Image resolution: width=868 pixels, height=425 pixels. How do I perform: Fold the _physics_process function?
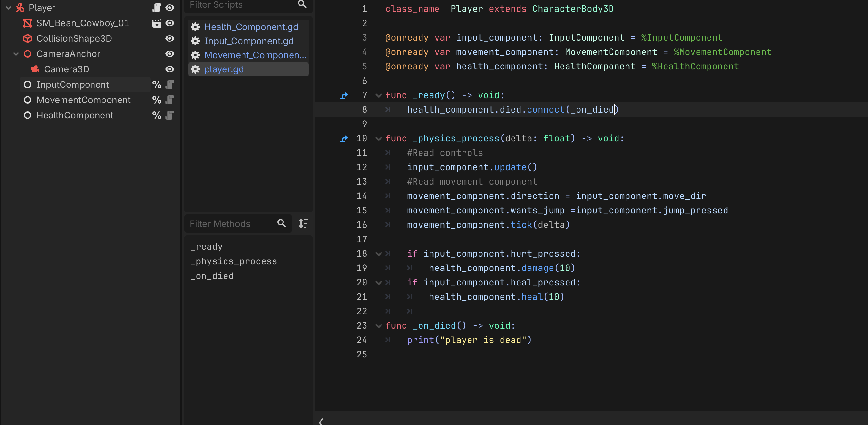379,139
